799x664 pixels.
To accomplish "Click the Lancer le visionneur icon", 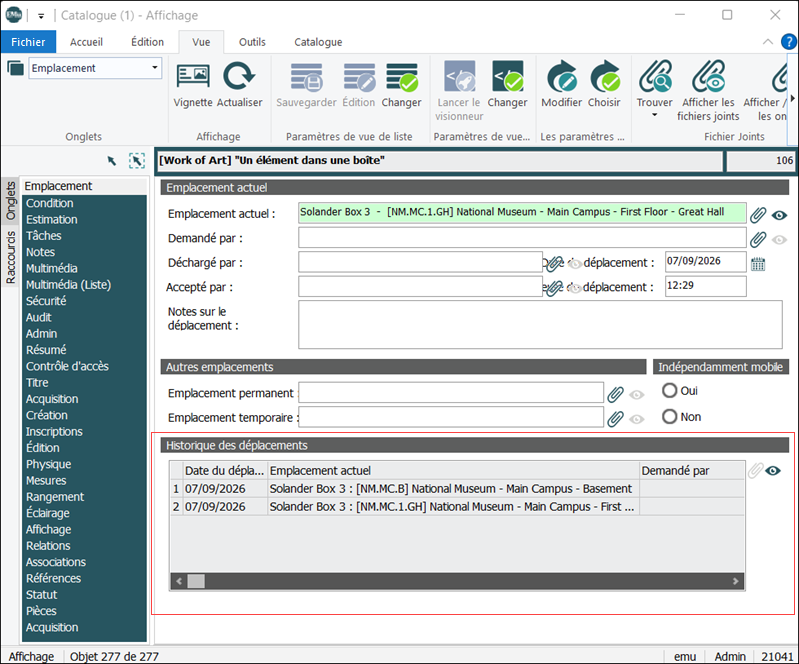I will point(460,76).
